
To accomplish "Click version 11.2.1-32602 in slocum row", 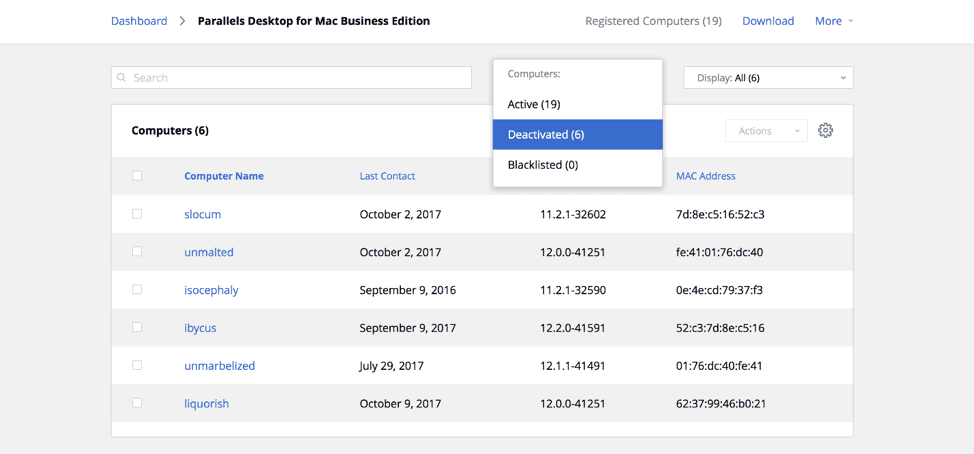I will (573, 214).
